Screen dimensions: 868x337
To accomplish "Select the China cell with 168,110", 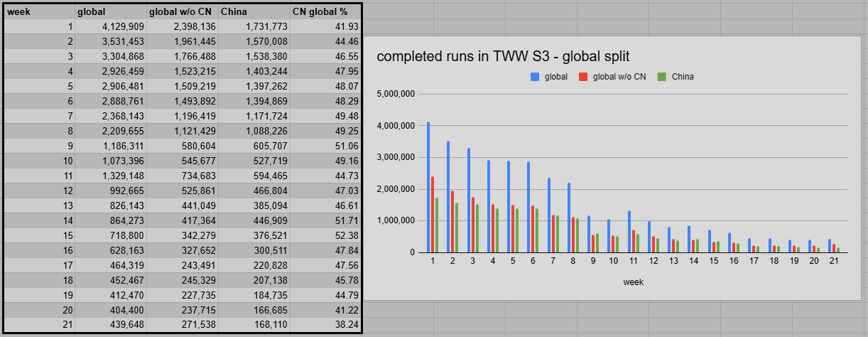I will pyautogui.click(x=254, y=325).
